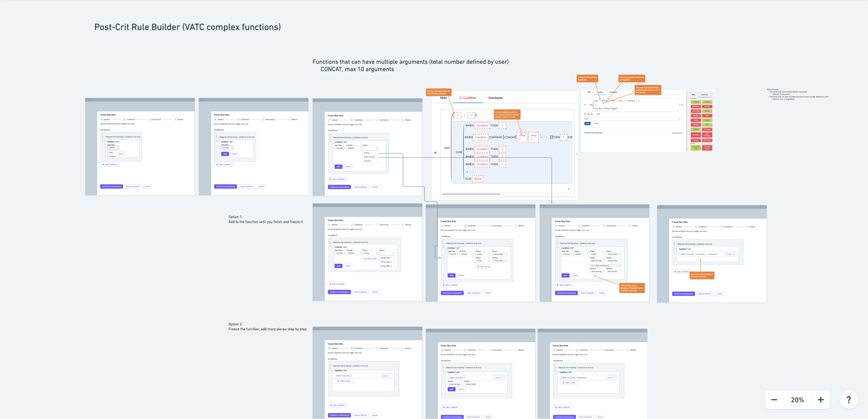Click the 'Select Preview File' link

(677, 133)
